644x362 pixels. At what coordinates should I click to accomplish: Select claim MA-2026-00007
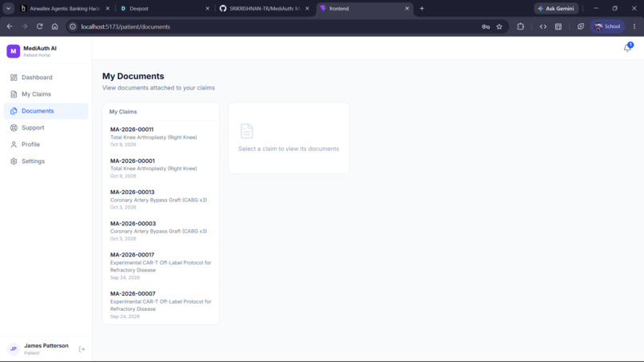click(161, 305)
